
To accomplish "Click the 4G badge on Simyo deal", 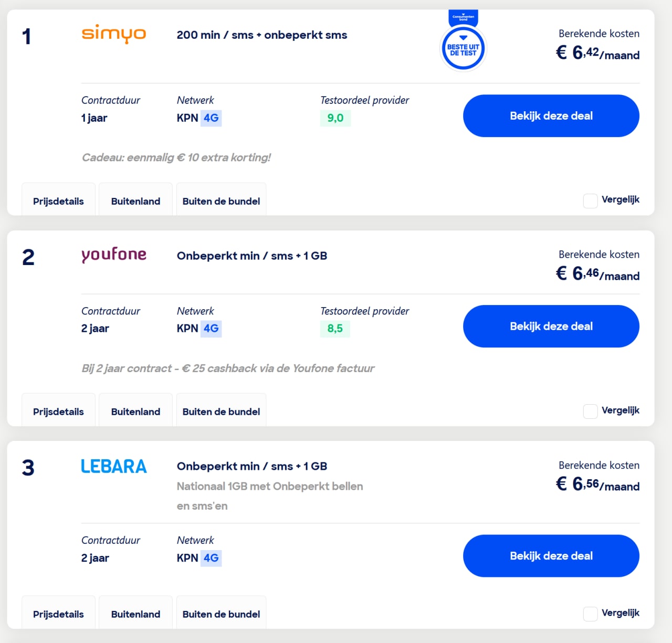I will (211, 118).
